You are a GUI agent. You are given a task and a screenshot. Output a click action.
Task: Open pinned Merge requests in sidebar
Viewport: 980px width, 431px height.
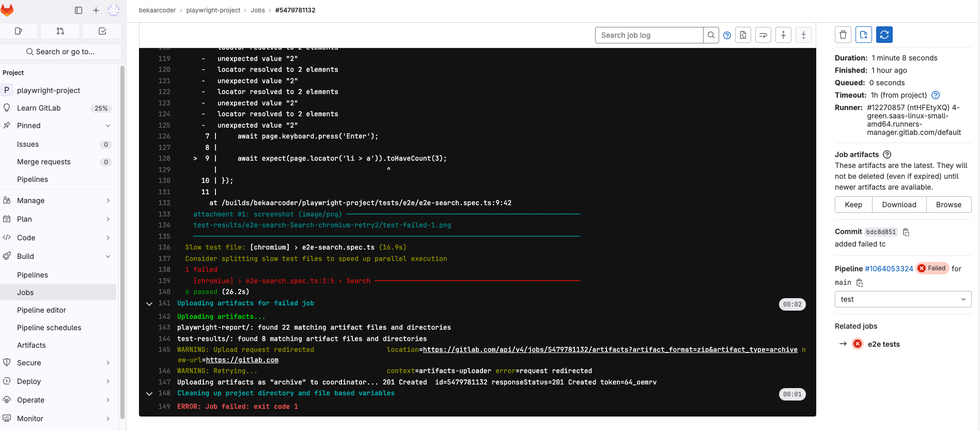pyautogui.click(x=58, y=162)
